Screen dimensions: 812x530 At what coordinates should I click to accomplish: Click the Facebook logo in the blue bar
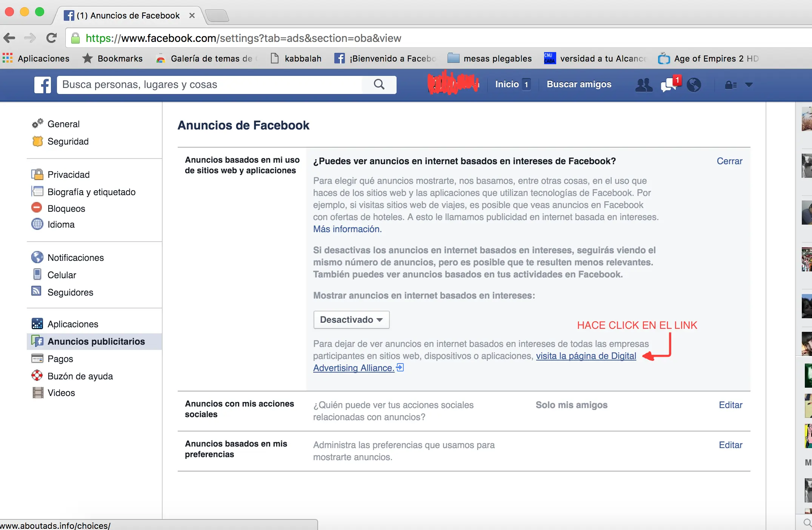43,85
